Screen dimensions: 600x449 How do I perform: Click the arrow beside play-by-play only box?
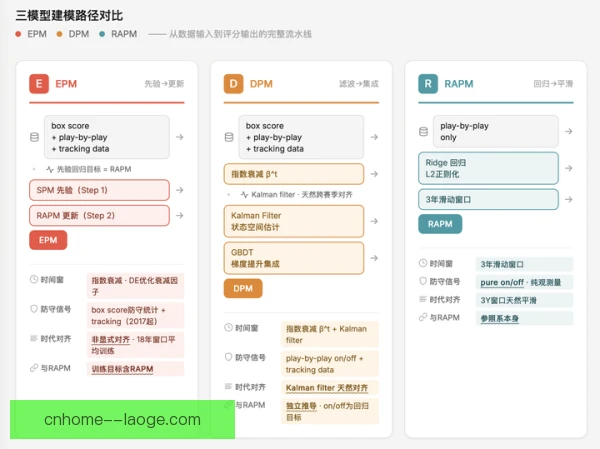[569, 131]
